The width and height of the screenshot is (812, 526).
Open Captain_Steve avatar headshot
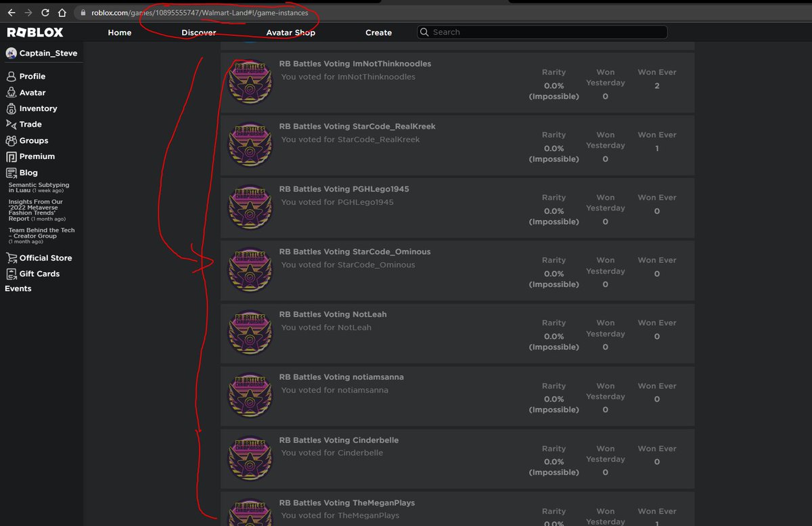point(11,53)
